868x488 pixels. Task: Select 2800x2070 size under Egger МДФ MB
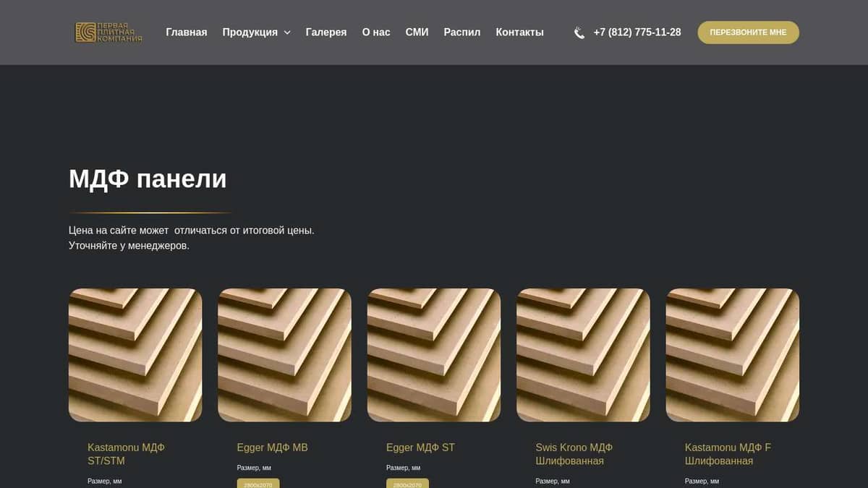[258, 484]
